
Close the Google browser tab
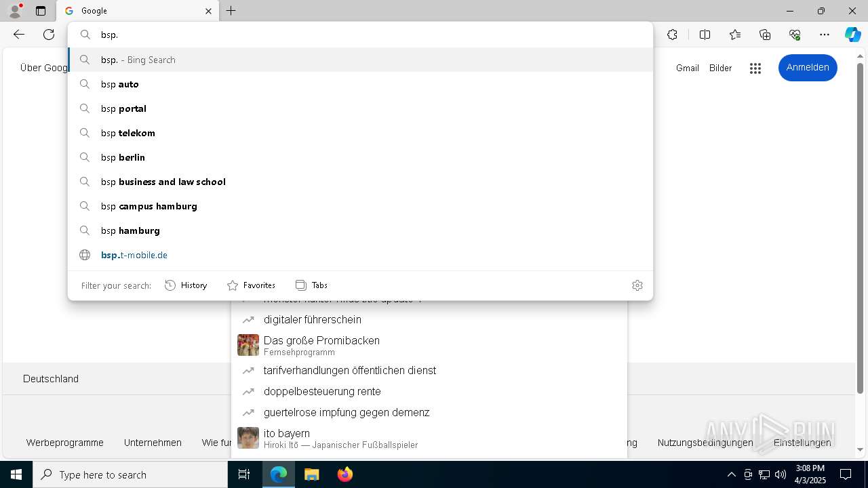[208, 11]
